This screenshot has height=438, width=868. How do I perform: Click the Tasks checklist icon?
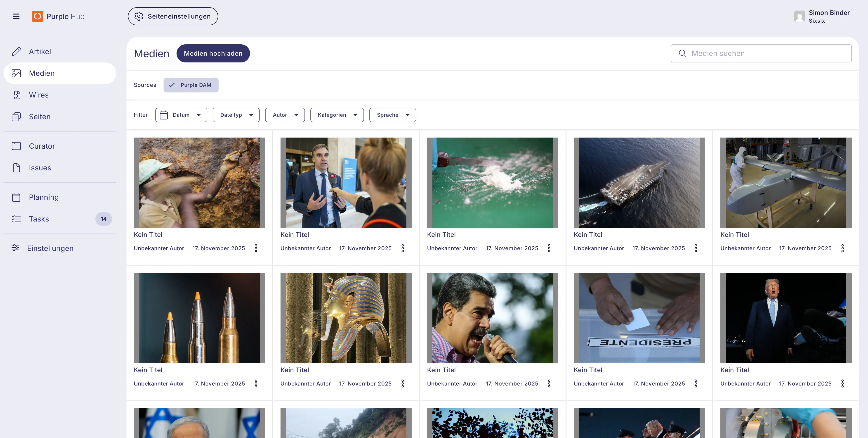click(x=16, y=219)
